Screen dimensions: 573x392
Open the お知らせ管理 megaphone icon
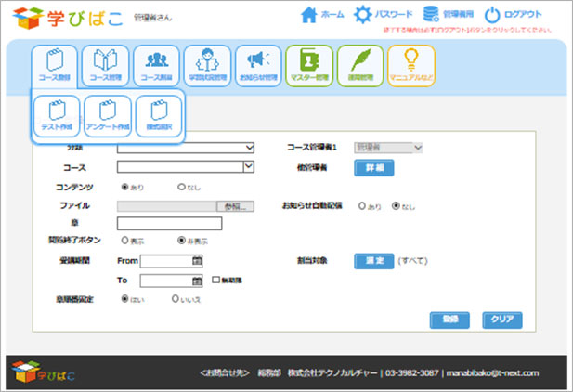point(258,62)
